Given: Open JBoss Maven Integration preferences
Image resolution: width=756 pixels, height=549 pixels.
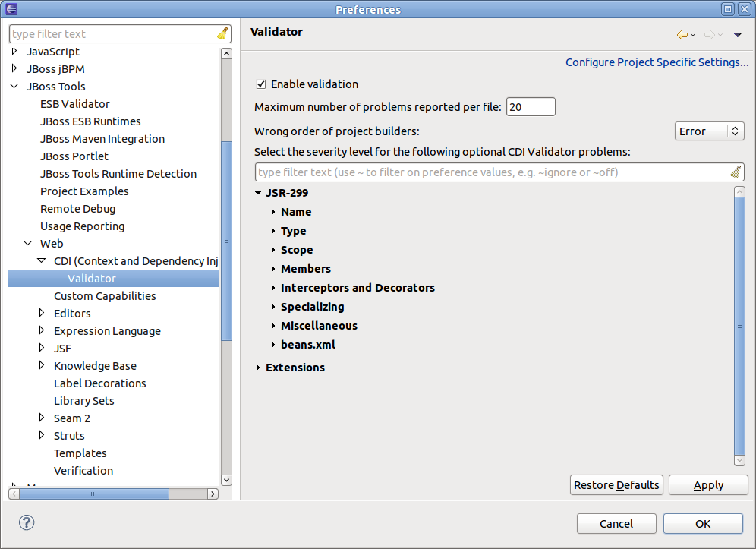Looking at the screenshot, I should pyautogui.click(x=102, y=139).
